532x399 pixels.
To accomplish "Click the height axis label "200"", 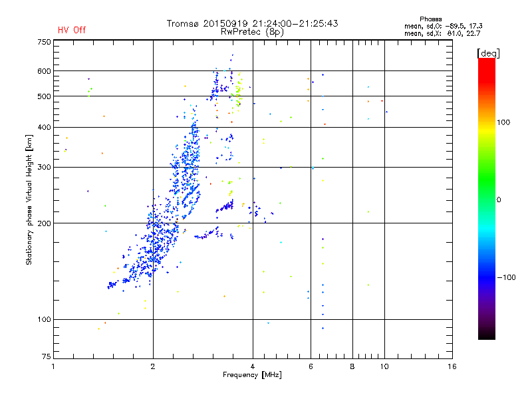I will point(44,223).
